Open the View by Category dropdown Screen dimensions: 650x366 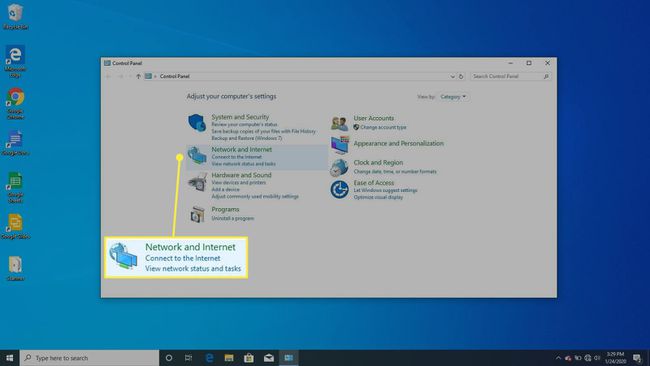tap(453, 97)
